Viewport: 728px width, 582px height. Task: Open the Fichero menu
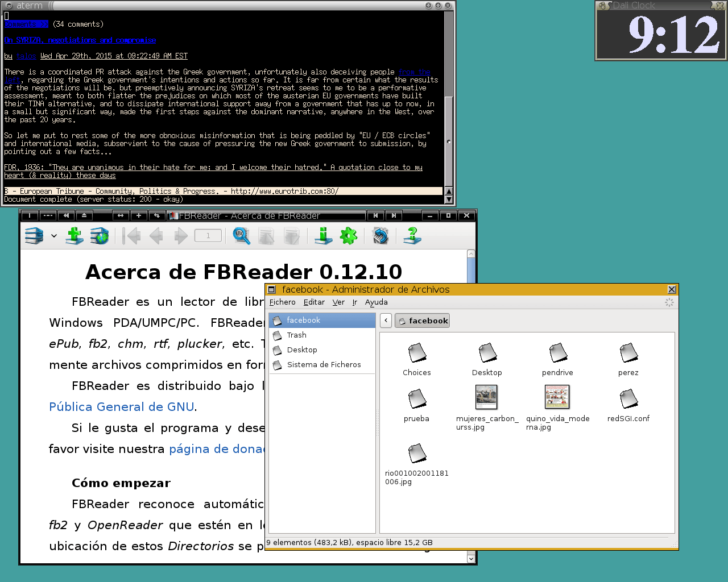pos(282,302)
